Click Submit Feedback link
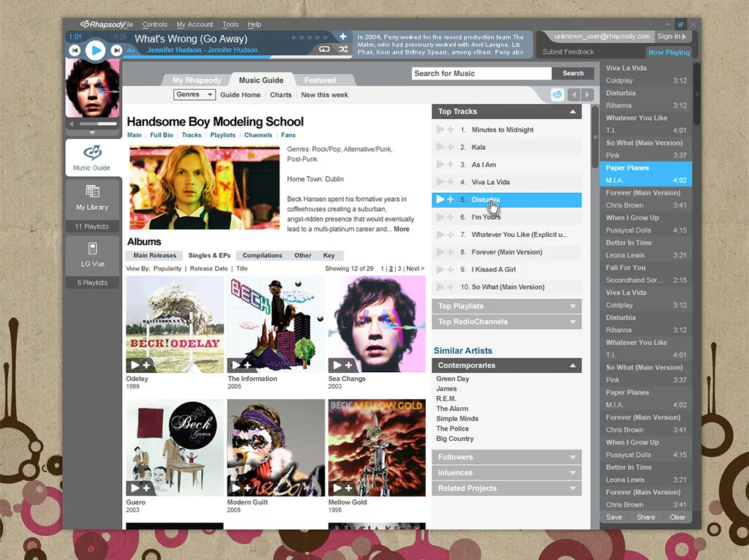This screenshot has width=749, height=560. pyautogui.click(x=568, y=52)
